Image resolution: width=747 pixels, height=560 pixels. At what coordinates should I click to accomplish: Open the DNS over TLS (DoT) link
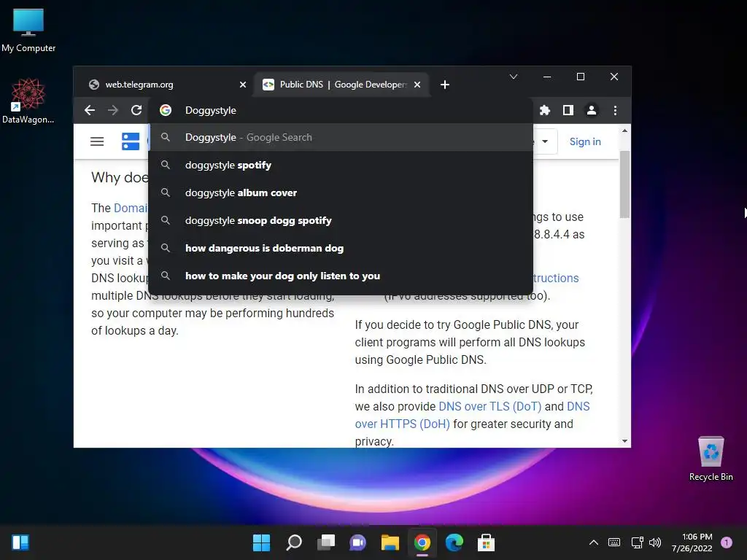(489, 406)
